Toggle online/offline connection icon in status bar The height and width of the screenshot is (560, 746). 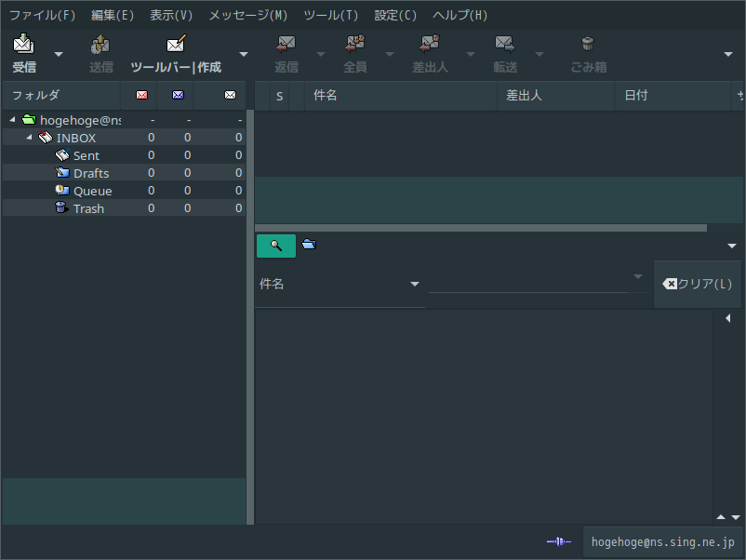tap(559, 541)
